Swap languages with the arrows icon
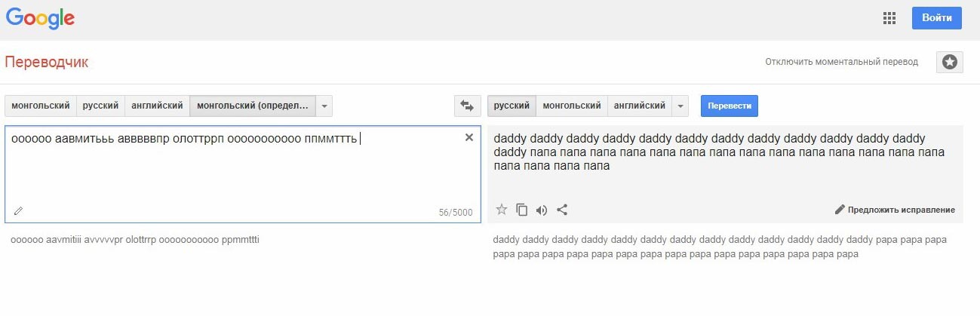The height and width of the screenshot is (316, 980). pyautogui.click(x=467, y=106)
